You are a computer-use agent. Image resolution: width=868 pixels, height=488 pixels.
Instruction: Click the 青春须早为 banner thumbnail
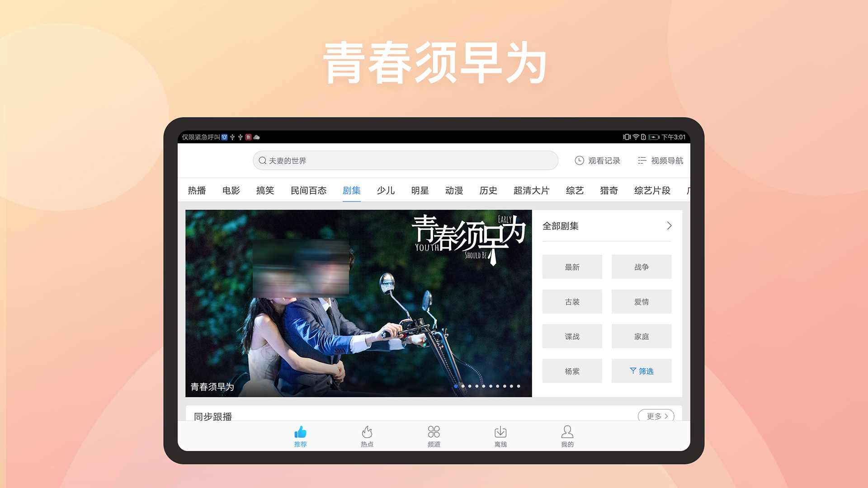[359, 304]
